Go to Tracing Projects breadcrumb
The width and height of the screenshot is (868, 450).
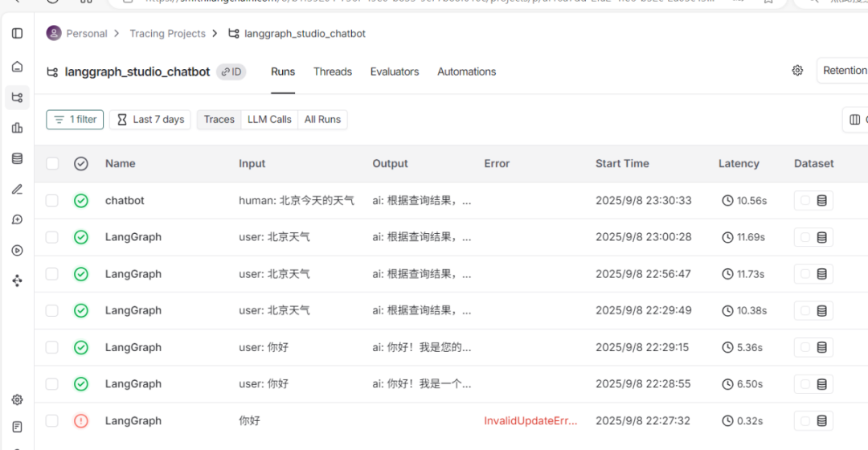tap(168, 33)
